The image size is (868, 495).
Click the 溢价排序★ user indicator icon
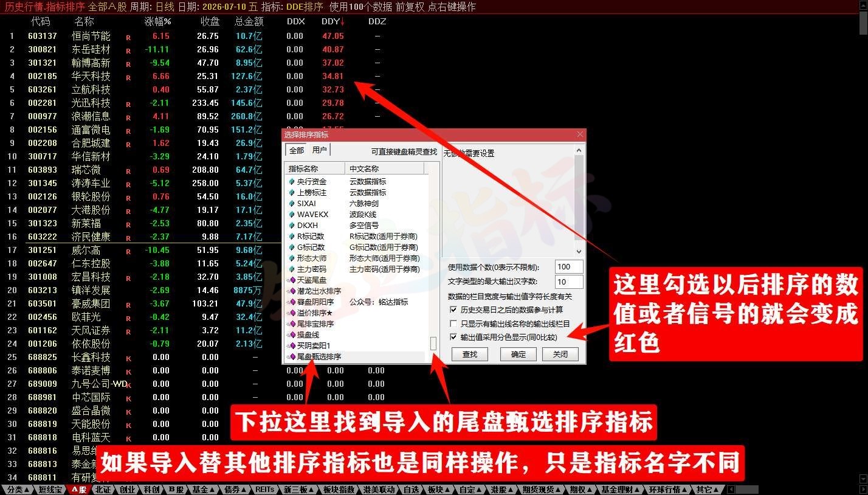[x=292, y=313]
